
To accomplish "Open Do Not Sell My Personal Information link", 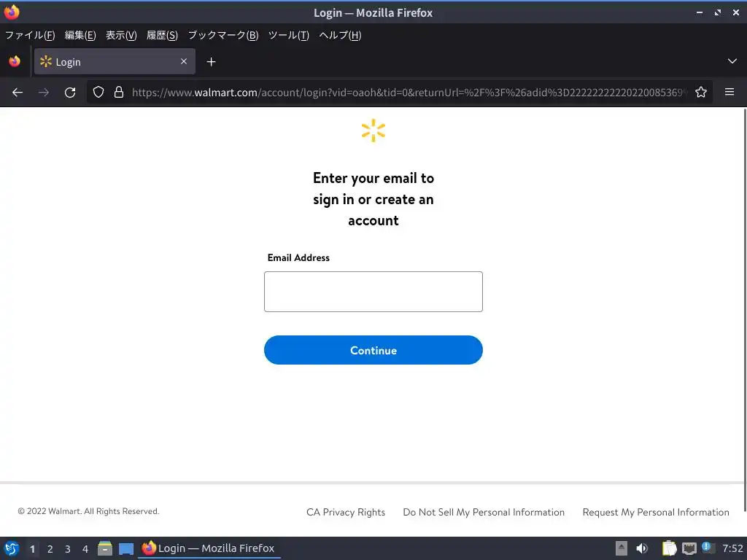I will [x=484, y=512].
